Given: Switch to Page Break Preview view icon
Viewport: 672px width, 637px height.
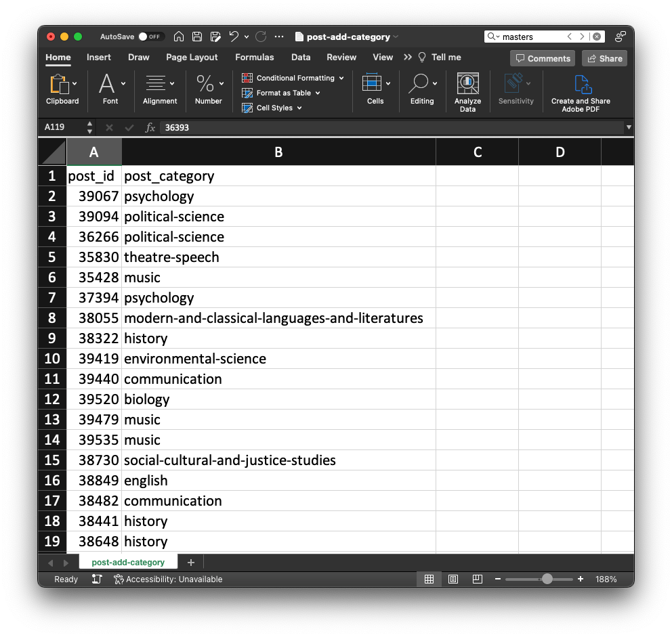Looking at the screenshot, I should [478, 579].
